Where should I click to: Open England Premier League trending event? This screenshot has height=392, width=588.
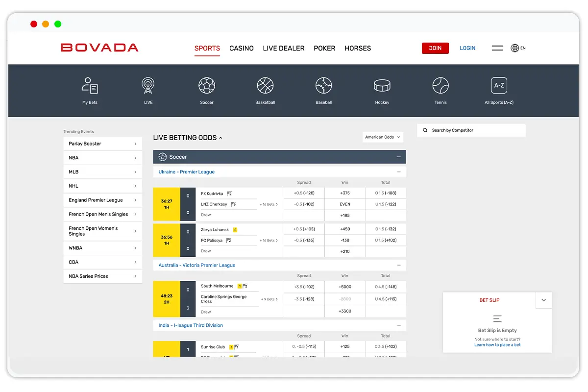pos(103,200)
